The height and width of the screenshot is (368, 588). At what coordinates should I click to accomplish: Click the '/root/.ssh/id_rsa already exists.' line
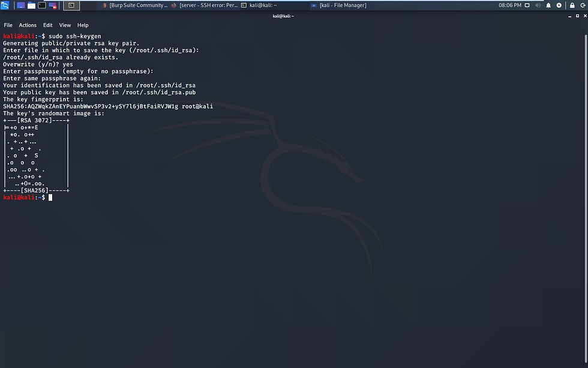click(x=61, y=57)
